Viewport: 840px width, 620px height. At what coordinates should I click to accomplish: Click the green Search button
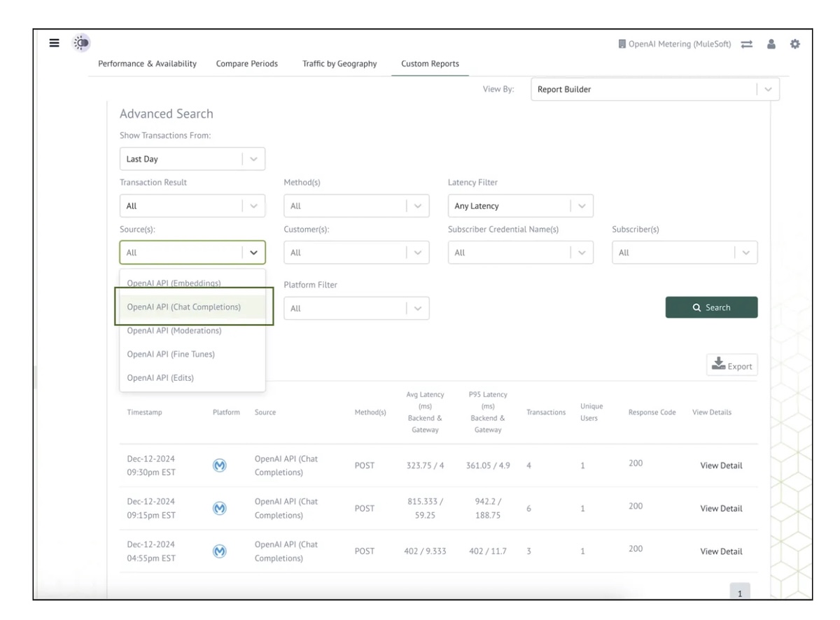[x=711, y=307]
